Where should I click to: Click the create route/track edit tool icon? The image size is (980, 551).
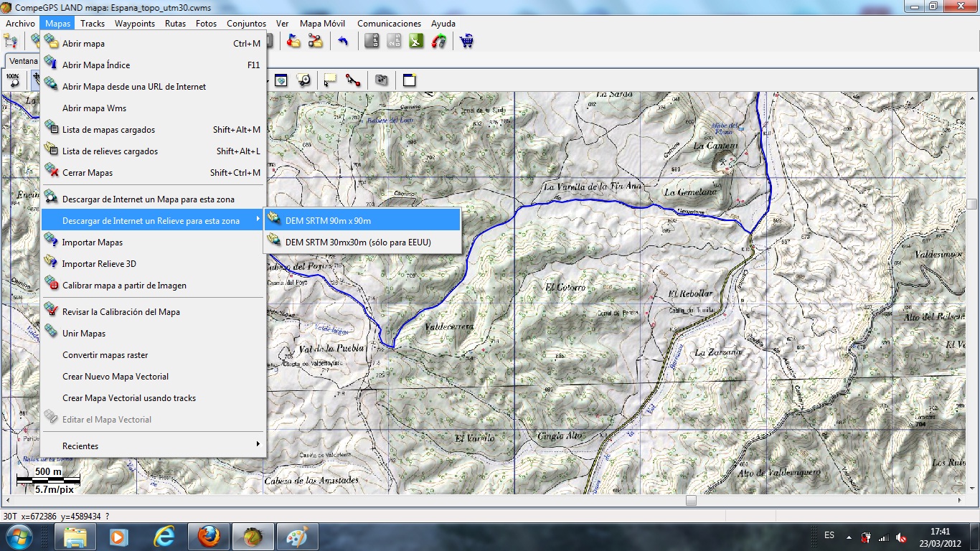(352, 80)
